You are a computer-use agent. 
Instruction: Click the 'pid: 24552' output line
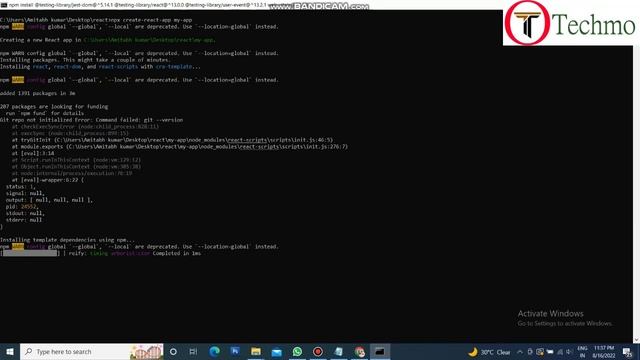21,207
